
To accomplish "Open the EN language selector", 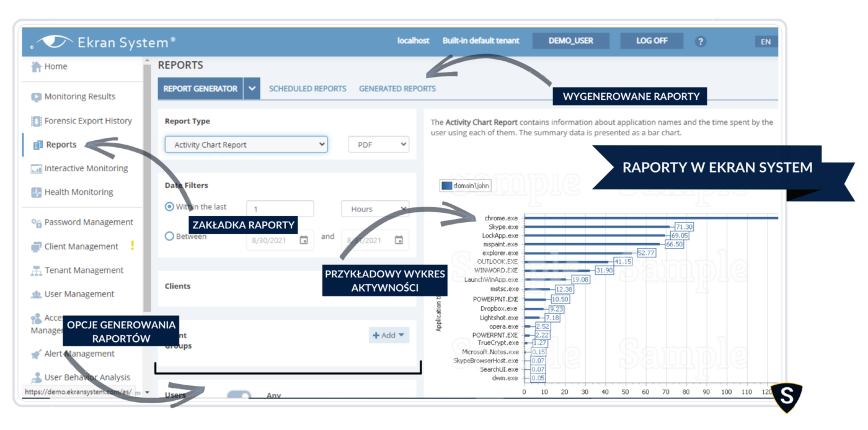I will (766, 42).
